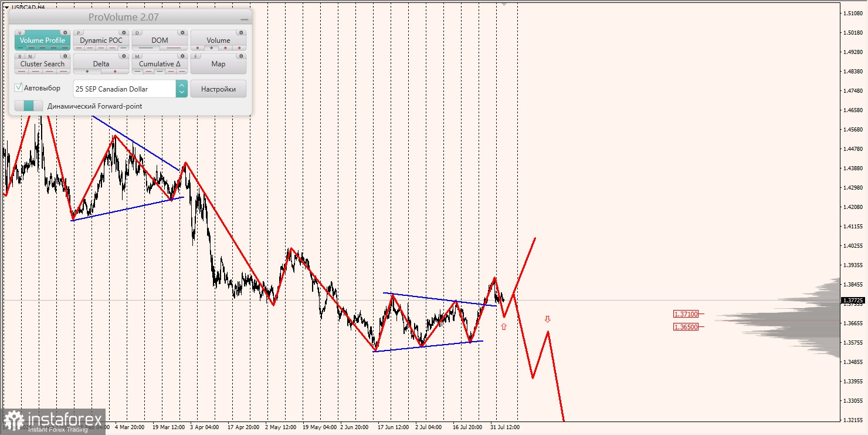This screenshot has height=435, width=868.
Task: Uncheck the Автовыбор checkbox
Action: click(18, 87)
